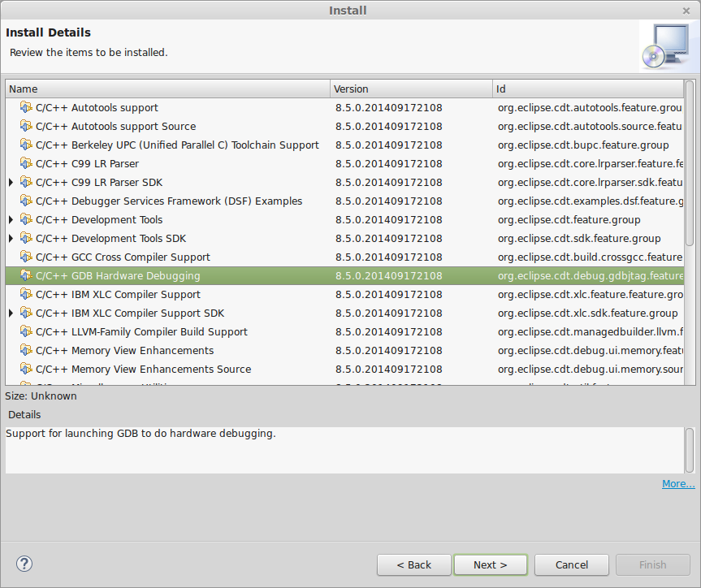Click the icon beside IBM XLC Compiler Support SDK
Image resolution: width=701 pixels, height=588 pixels.
pyautogui.click(x=26, y=313)
